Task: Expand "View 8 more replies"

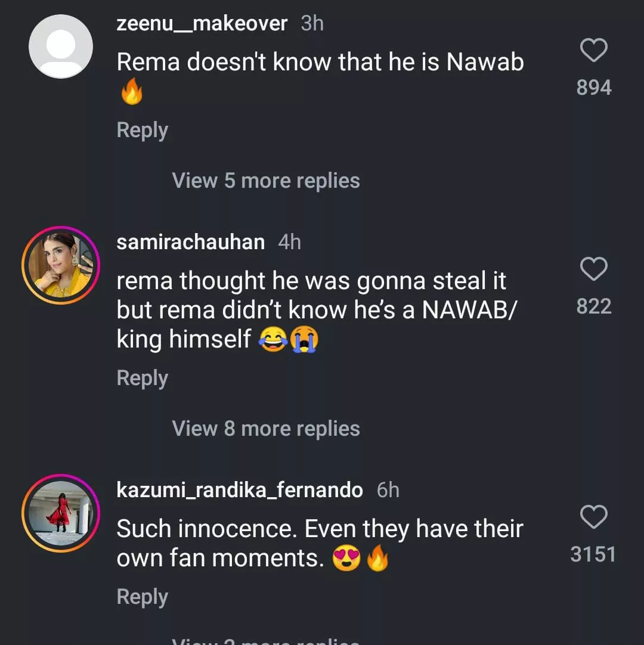Action: [x=265, y=429]
